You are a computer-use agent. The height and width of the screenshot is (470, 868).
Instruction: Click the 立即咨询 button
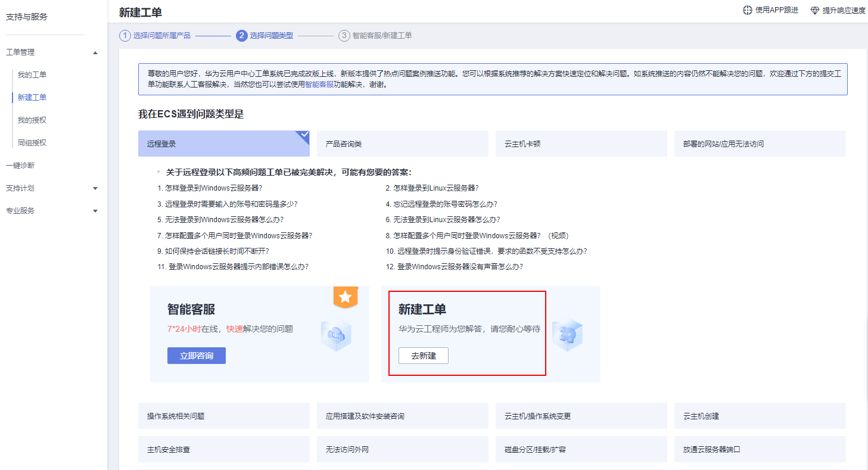[x=197, y=356]
